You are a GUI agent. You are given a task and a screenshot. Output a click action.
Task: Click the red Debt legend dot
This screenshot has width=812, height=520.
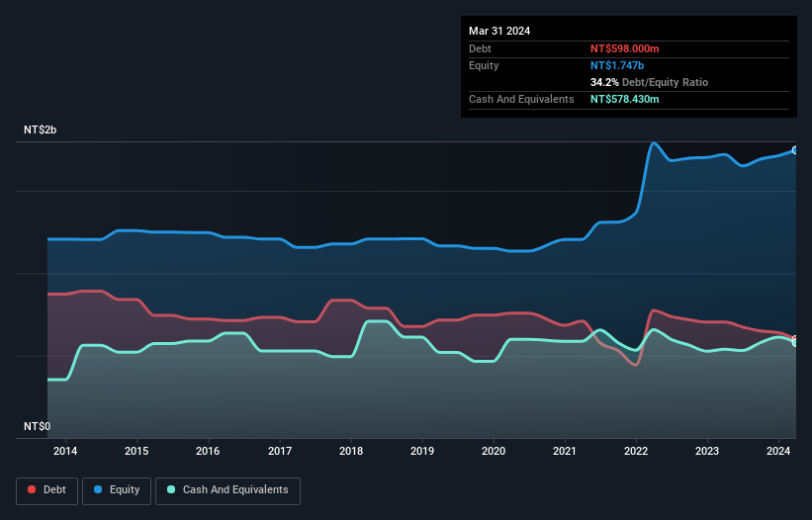tap(32, 489)
